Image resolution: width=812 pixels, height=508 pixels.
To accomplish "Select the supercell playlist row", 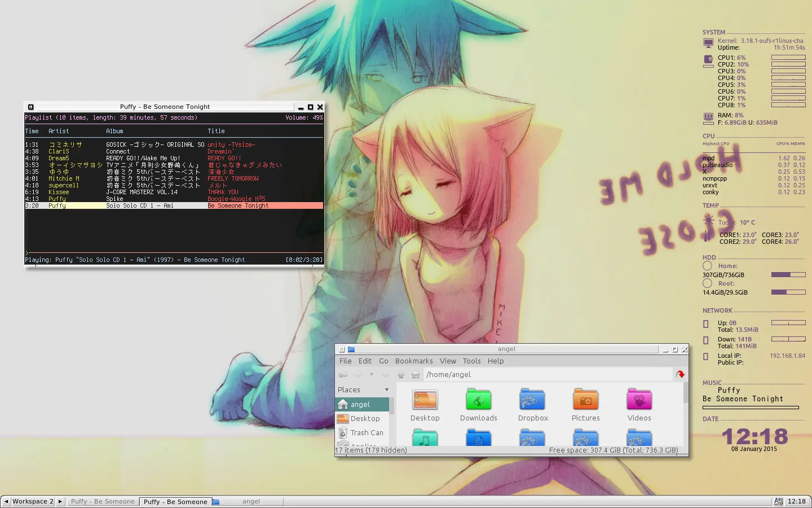I will click(174, 186).
